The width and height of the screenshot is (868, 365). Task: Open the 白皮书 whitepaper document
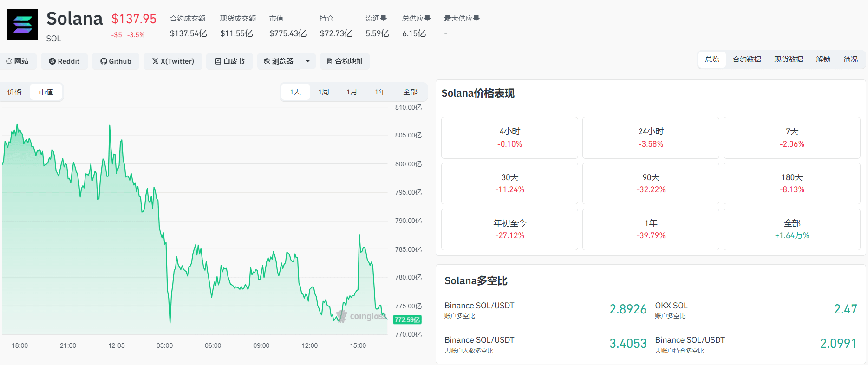click(x=229, y=61)
